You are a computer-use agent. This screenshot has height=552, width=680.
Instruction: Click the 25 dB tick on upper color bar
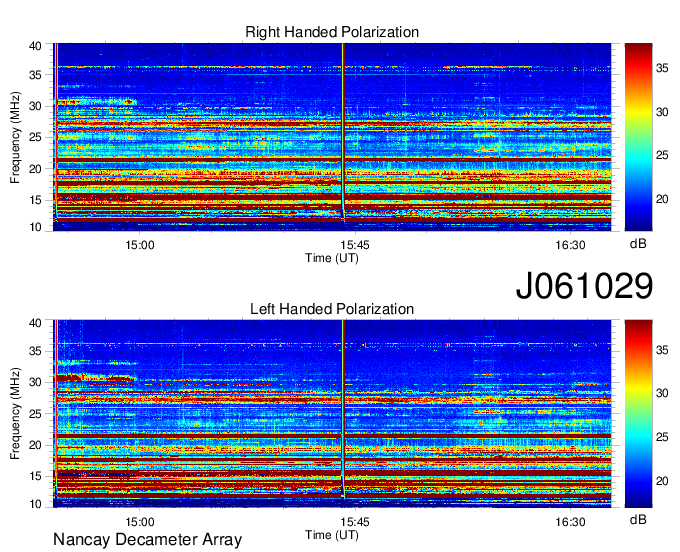tap(662, 155)
